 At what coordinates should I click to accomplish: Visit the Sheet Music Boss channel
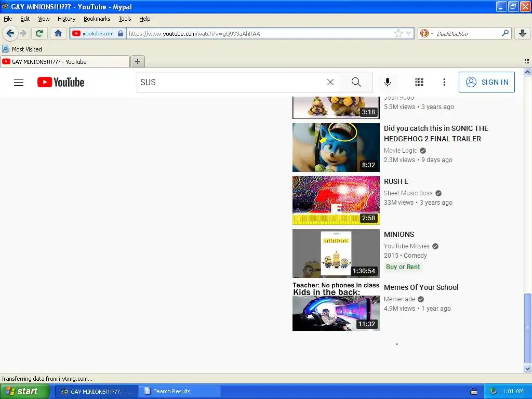[408, 193]
